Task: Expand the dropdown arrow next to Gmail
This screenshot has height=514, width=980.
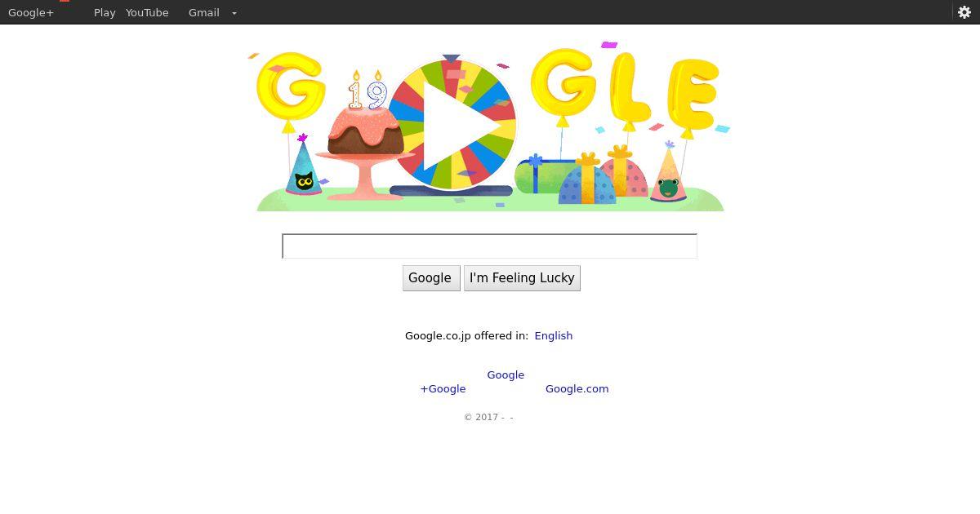Action: tap(234, 13)
